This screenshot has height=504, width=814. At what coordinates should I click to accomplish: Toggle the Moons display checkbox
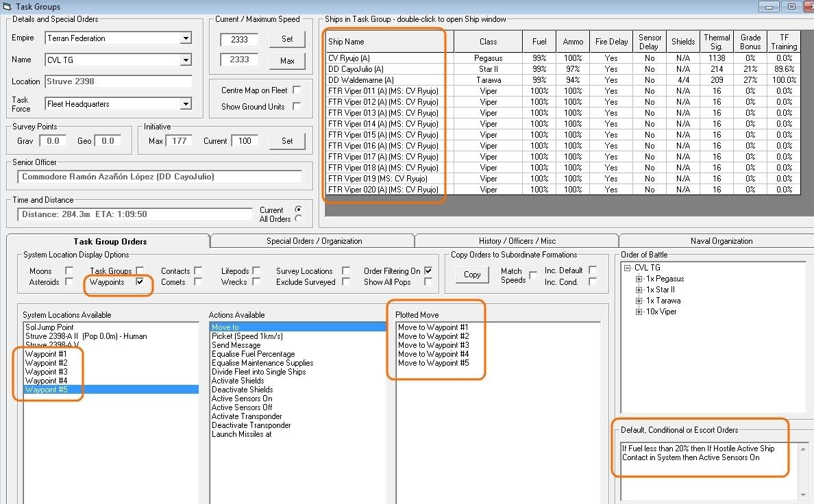pos(69,270)
